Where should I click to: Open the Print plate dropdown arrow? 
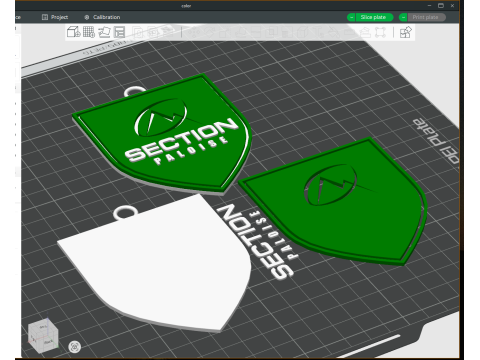pyautogui.click(x=403, y=17)
